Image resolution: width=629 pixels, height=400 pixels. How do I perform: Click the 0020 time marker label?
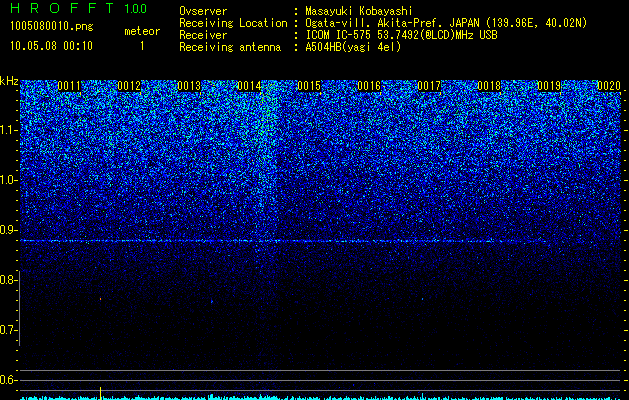[x=609, y=86]
